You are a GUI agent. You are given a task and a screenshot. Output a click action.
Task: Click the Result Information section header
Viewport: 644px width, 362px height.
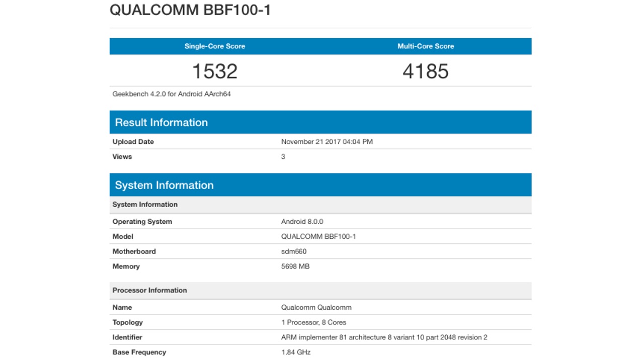coord(162,122)
